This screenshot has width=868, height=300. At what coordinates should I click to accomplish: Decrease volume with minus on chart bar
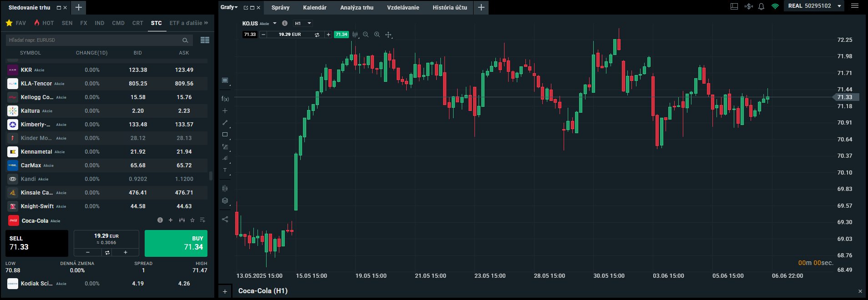(263, 35)
